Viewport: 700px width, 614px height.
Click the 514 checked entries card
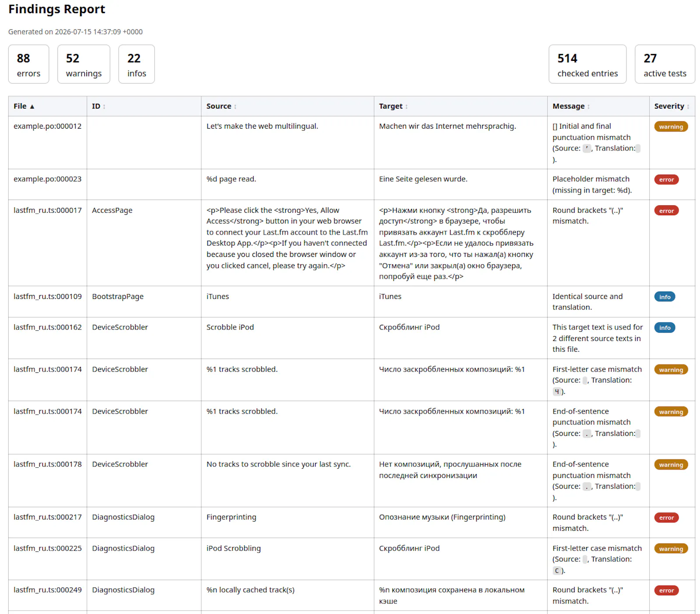click(x=588, y=64)
